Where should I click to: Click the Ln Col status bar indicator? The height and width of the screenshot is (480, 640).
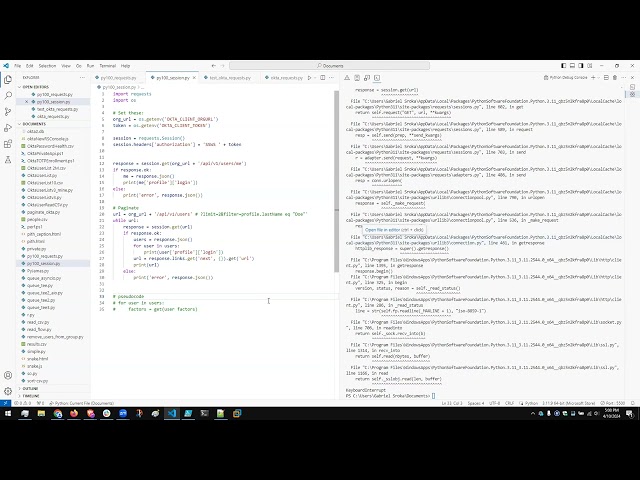pos(452,403)
